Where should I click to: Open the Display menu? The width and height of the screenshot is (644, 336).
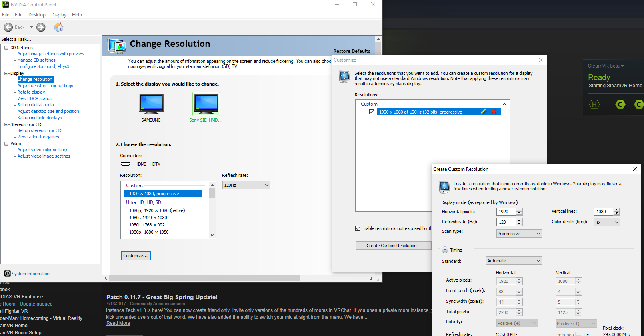(x=59, y=15)
